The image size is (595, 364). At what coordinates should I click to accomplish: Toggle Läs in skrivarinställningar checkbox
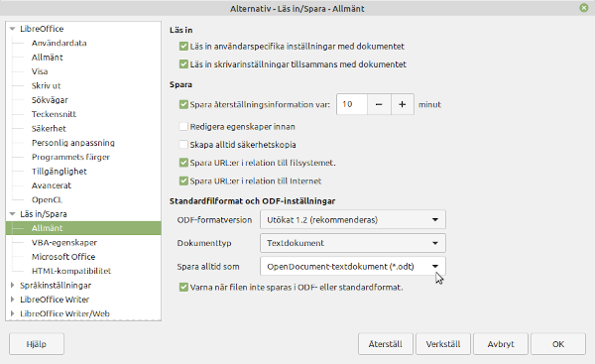tap(183, 64)
